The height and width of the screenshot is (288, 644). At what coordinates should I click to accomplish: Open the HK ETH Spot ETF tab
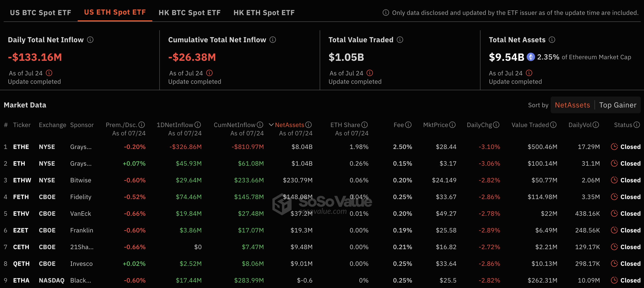[x=264, y=13]
